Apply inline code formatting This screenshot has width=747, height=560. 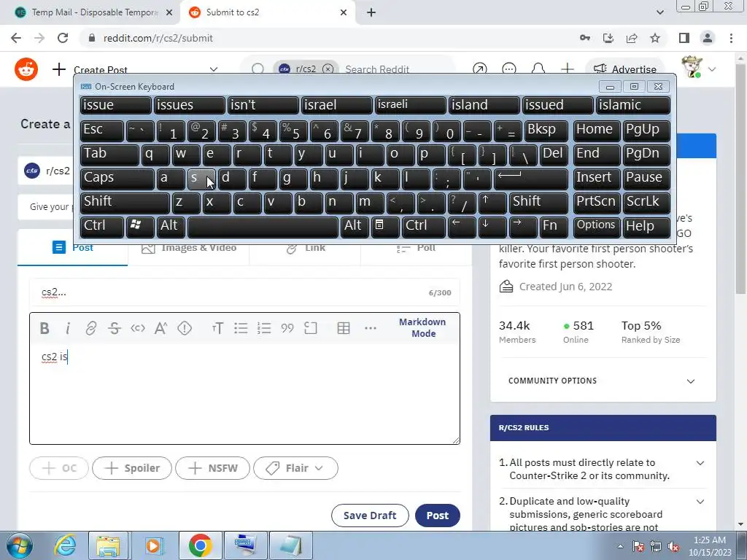pyautogui.click(x=138, y=328)
